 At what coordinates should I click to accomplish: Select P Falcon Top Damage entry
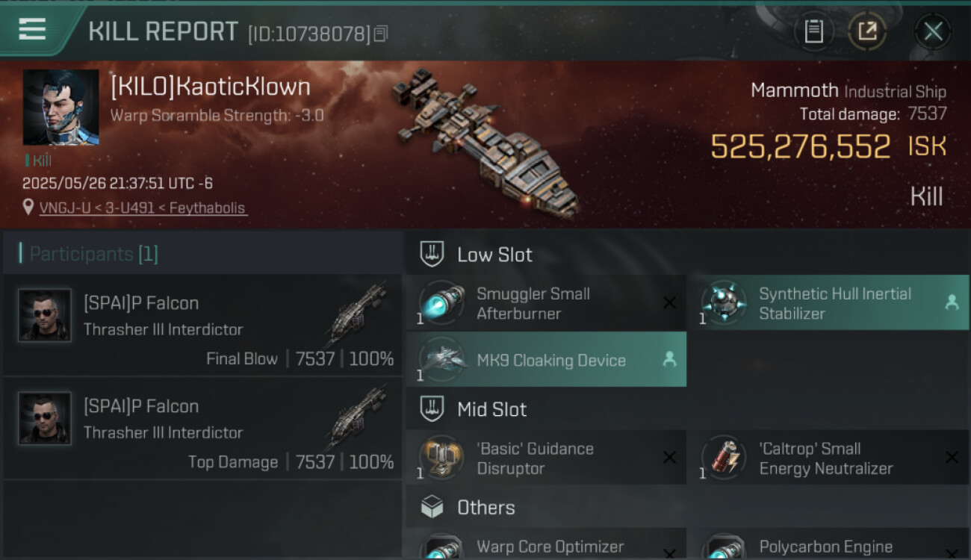[202, 429]
